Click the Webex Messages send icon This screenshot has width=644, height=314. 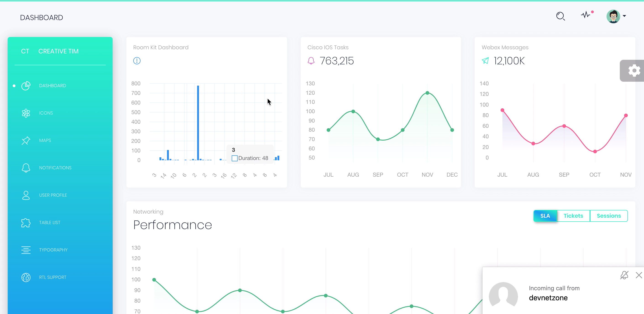click(485, 61)
